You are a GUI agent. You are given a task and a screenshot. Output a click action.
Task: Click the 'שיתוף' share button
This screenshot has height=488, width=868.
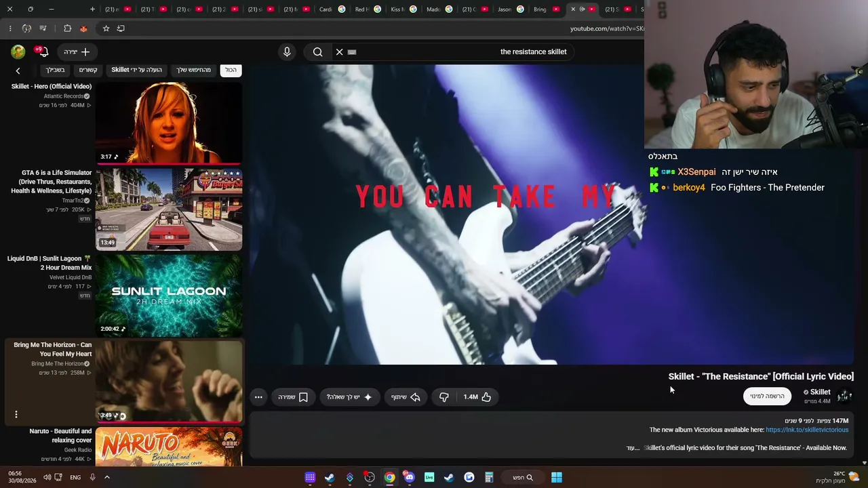(x=405, y=397)
